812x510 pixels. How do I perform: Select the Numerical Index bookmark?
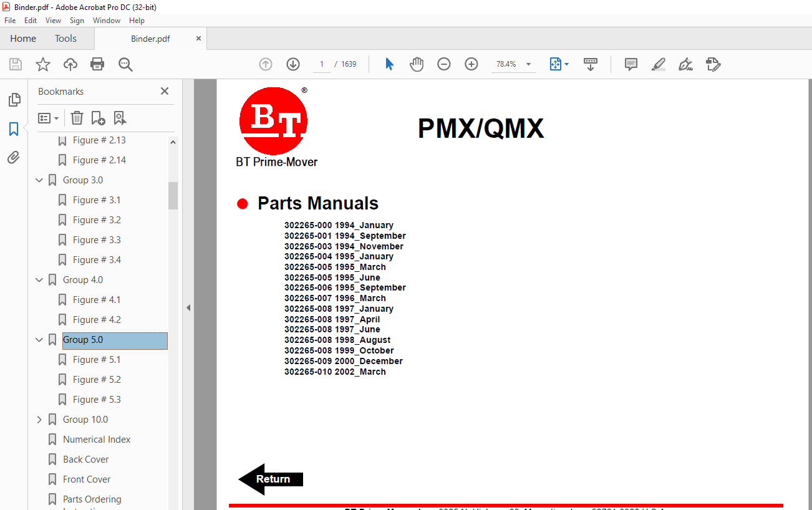tap(97, 440)
